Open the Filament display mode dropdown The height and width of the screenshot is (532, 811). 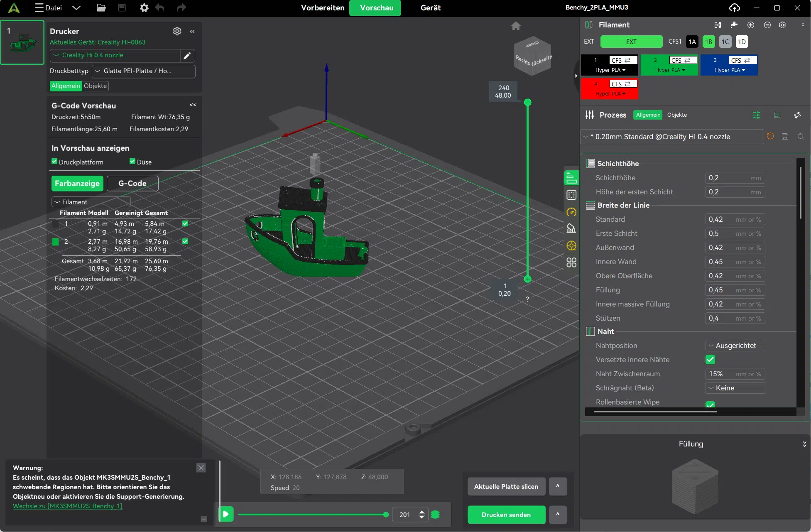91,202
